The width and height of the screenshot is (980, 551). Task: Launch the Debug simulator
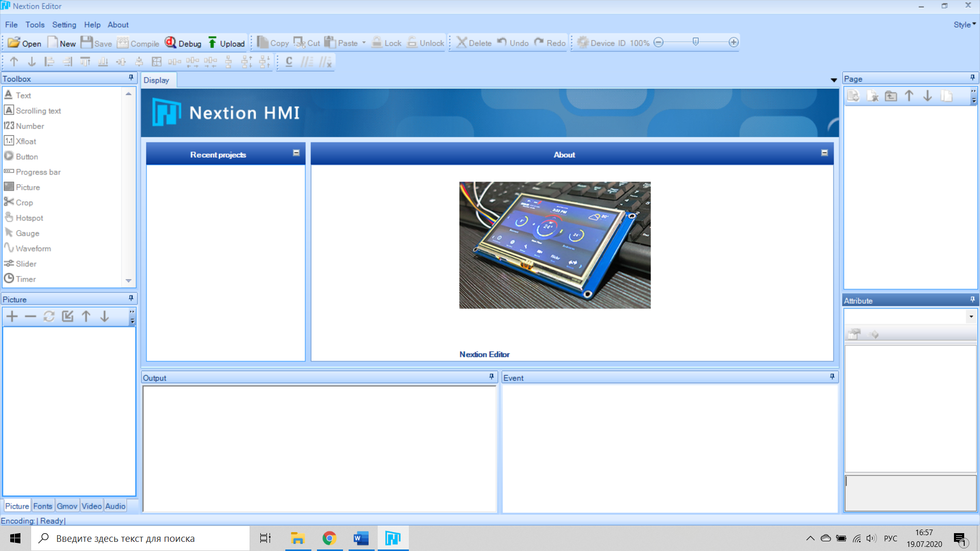[183, 43]
